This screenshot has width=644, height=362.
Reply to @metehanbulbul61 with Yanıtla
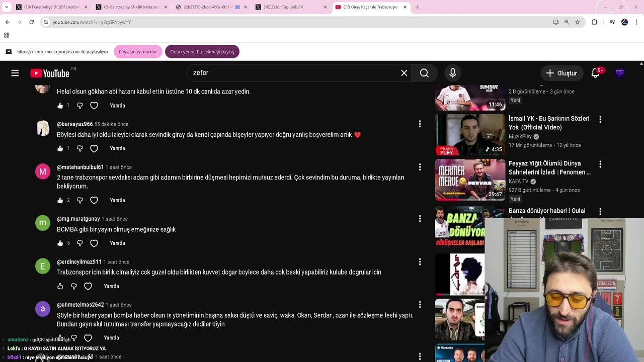[117, 200]
